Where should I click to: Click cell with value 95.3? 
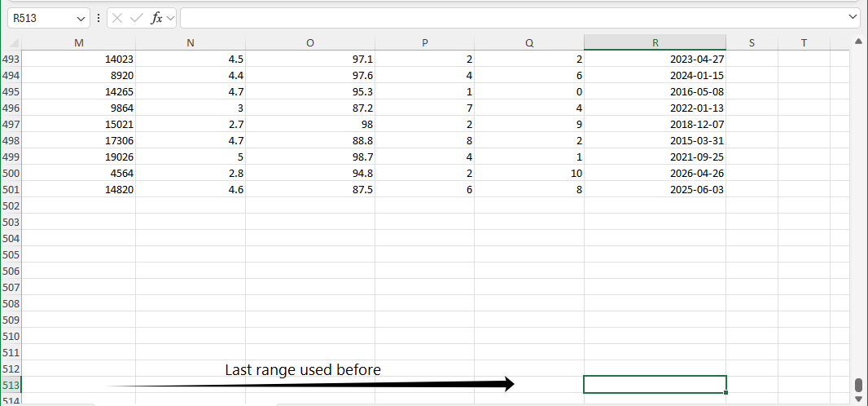[310, 91]
